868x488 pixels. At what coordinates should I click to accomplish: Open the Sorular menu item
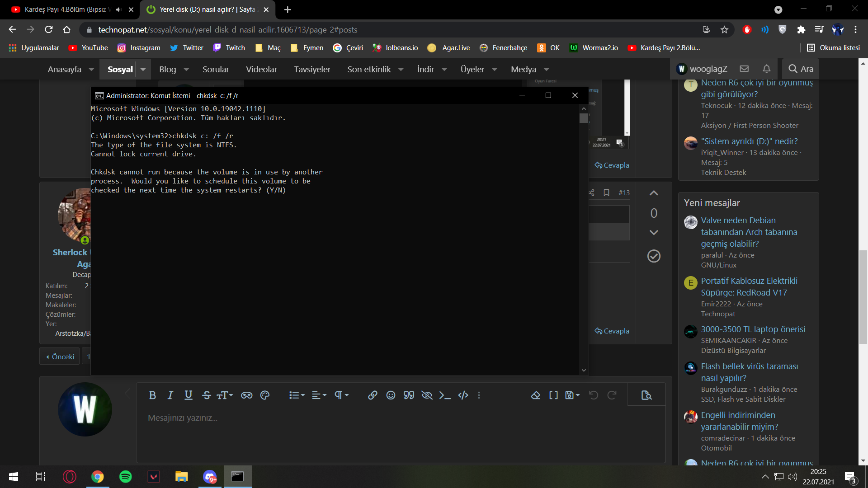coord(216,70)
